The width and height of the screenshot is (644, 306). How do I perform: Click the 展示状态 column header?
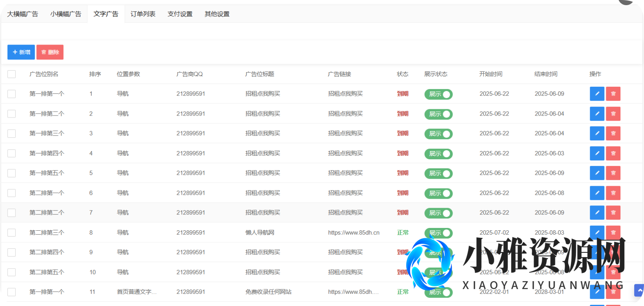point(436,74)
